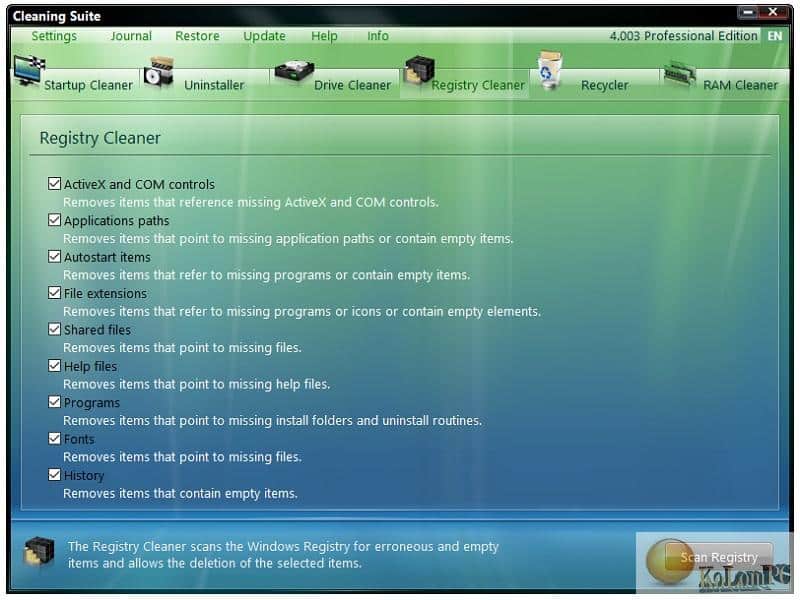
Task: Click the registry cube icon in bottom info bar
Action: [x=39, y=552]
